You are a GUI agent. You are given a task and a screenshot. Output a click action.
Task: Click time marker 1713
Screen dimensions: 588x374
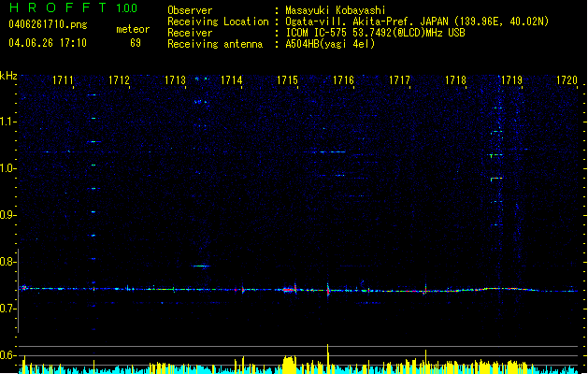pyautogui.click(x=175, y=80)
